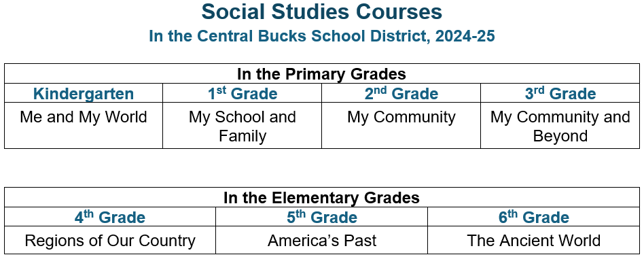This screenshot has height=257, width=644.
Task: Click the 1st Grade column heading
Action: point(243,94)
